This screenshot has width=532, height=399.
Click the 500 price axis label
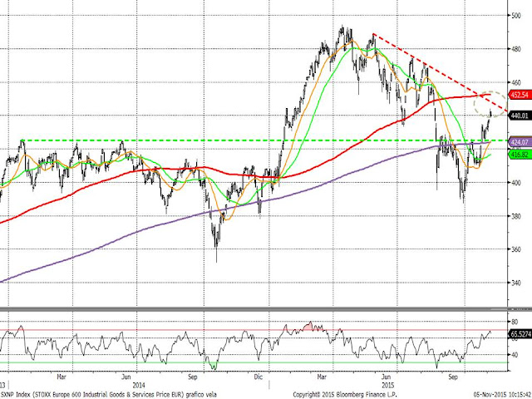point(515,16)
